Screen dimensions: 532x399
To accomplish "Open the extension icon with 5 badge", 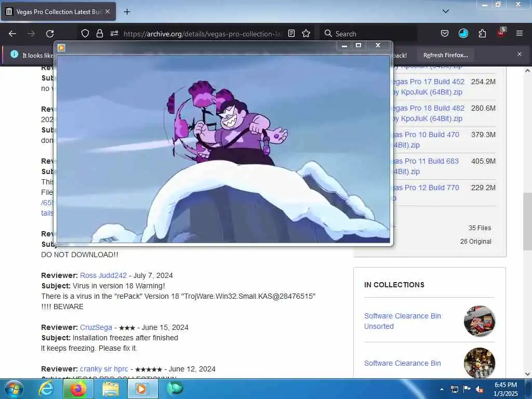I will (501, 33).
